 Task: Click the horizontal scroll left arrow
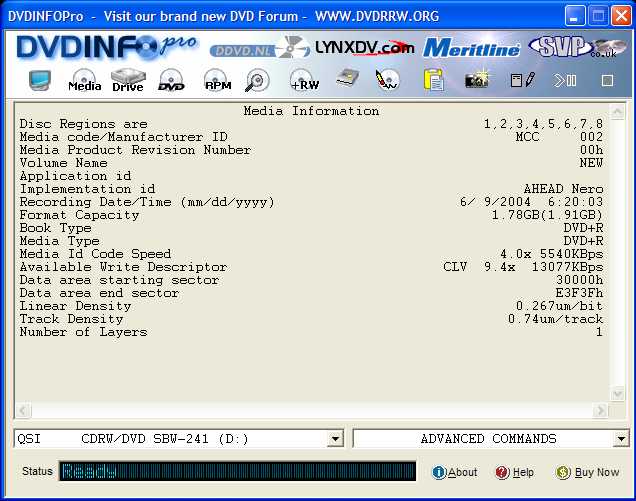23,411
